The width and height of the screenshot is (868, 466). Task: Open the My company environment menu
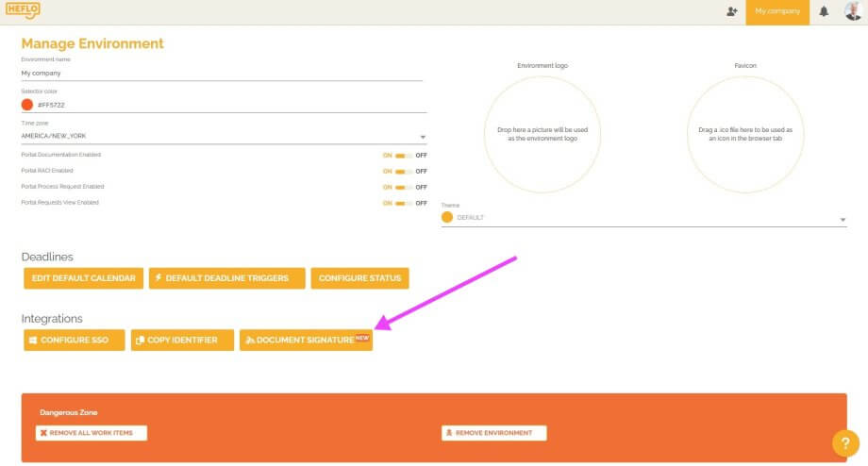point(777,11)
